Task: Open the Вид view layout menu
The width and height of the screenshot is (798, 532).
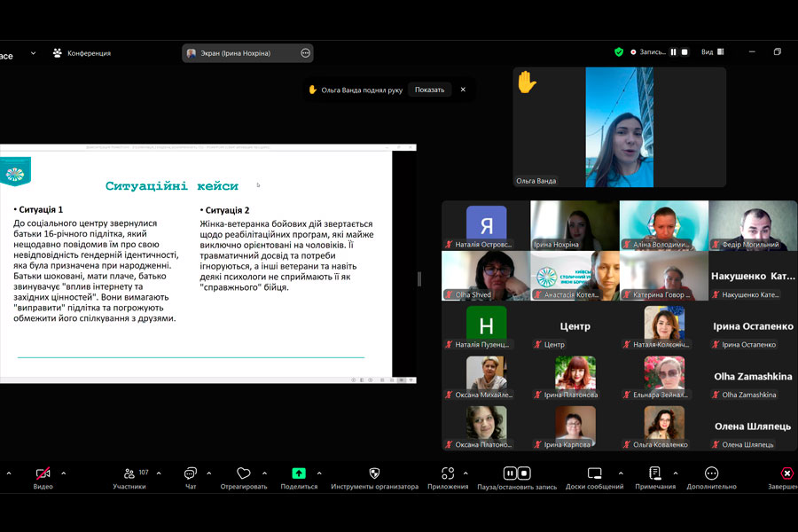Action: point(713,52)
